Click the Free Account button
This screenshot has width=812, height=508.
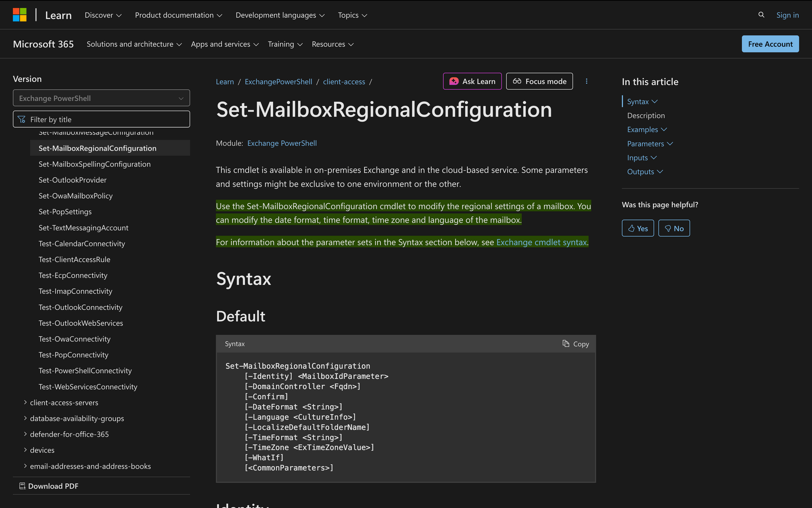click(x=770, y=44)
